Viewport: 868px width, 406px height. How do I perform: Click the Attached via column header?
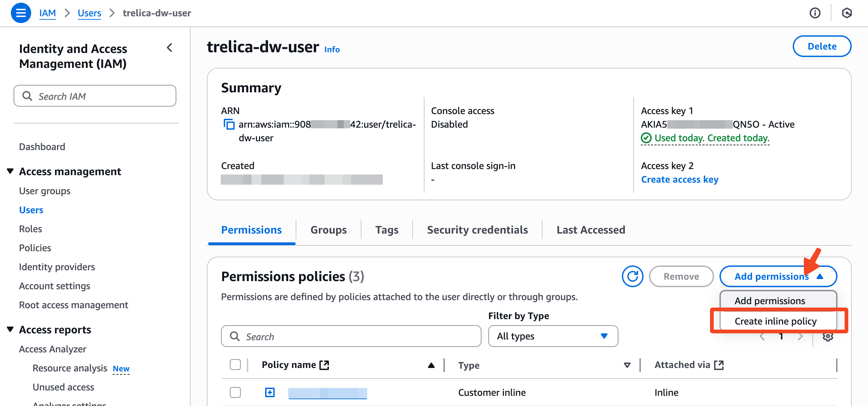pyautogui.click(x=682, y=365)
